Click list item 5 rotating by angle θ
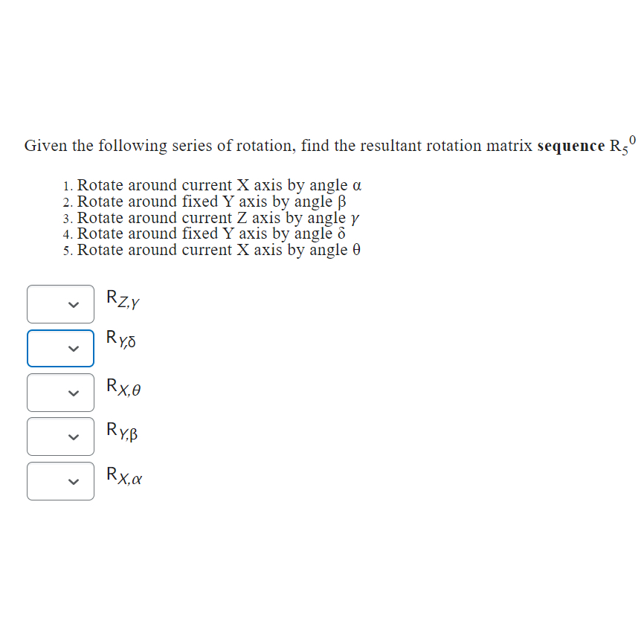 215,250
